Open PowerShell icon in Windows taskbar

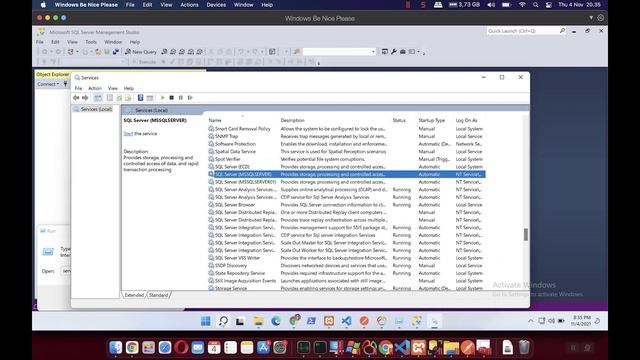pos(311,321)
